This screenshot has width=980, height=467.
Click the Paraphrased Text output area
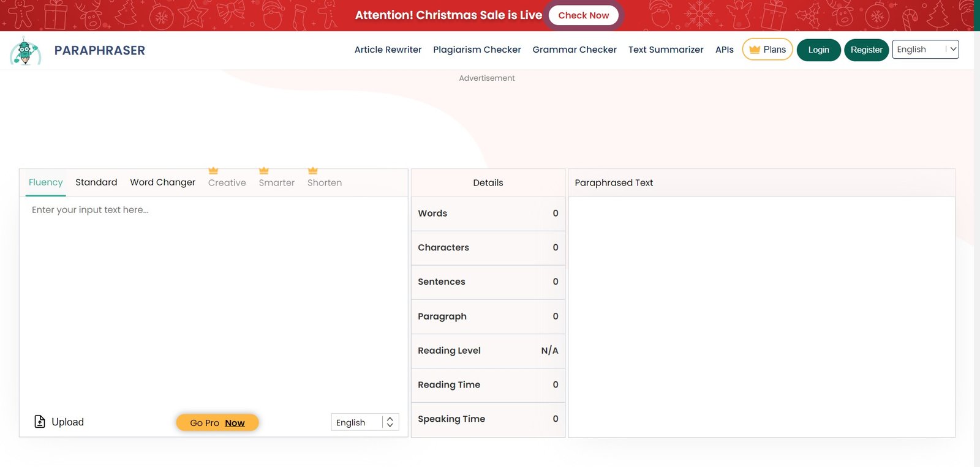tap(762, 317)
